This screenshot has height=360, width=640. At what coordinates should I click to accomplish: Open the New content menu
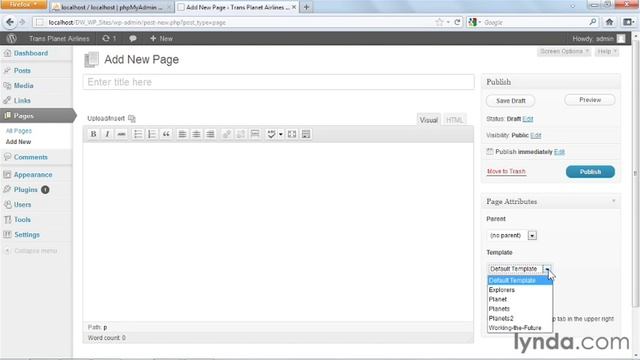[161, 38]
